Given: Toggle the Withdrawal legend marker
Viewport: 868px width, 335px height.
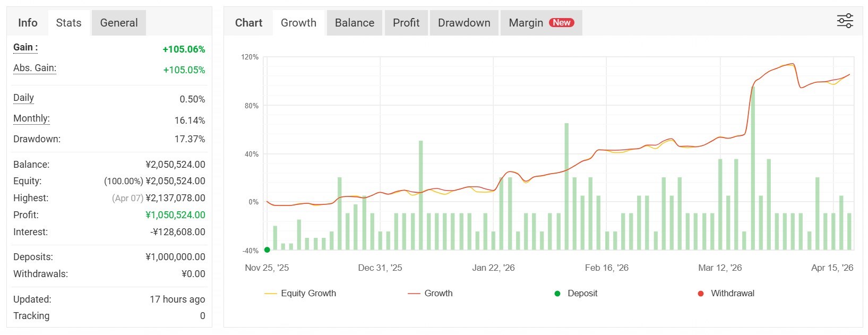Looking at the screenshot, I should tap(726, 293).
